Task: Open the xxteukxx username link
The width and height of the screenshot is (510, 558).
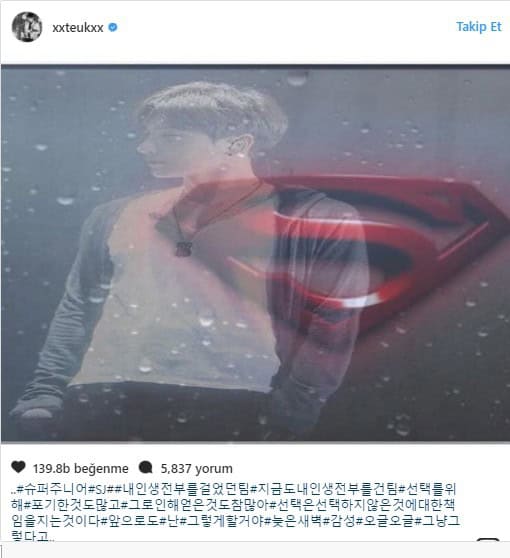Action: [x=78, y=27]
